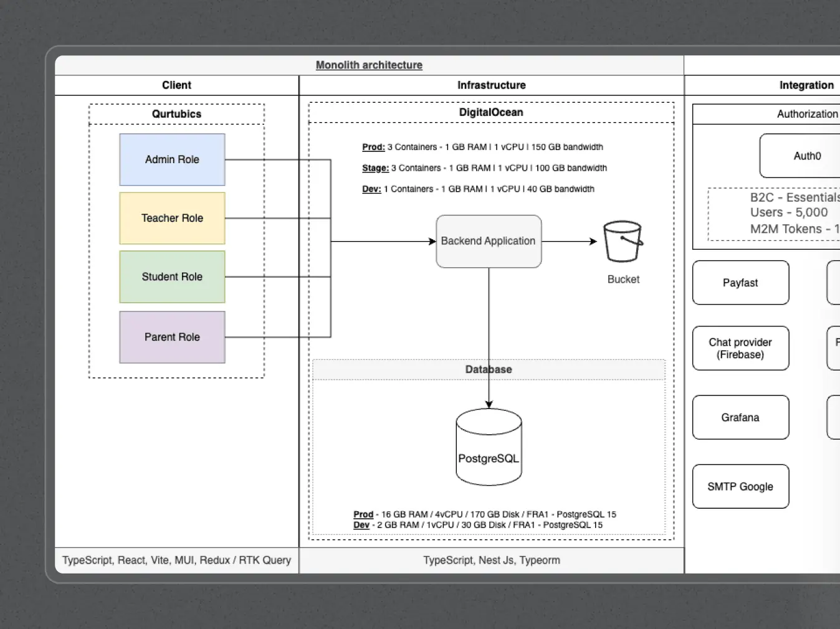
Task: Select the PostgreSQL database cylinder icon
Action: tap(489, 447)
